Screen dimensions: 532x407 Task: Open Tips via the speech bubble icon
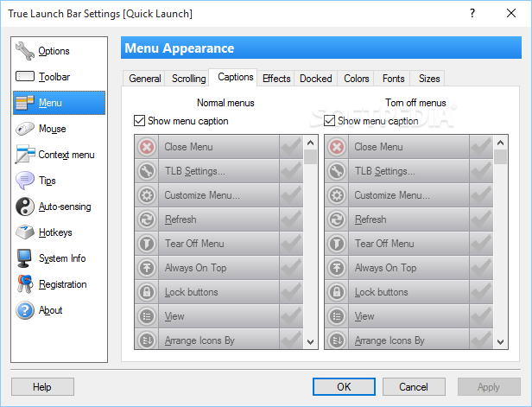(25, 181)
